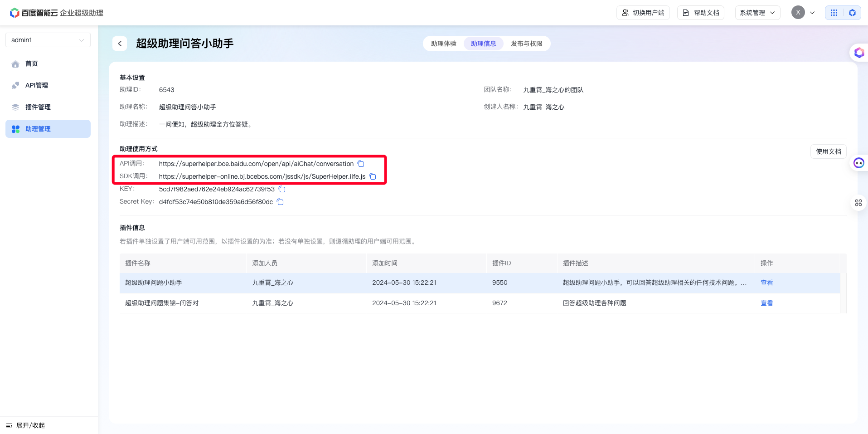Click the plugin table vertical scrollbar
Image resolution: width=868 pixels, height=434 pixels.
(x=843, y=293)
